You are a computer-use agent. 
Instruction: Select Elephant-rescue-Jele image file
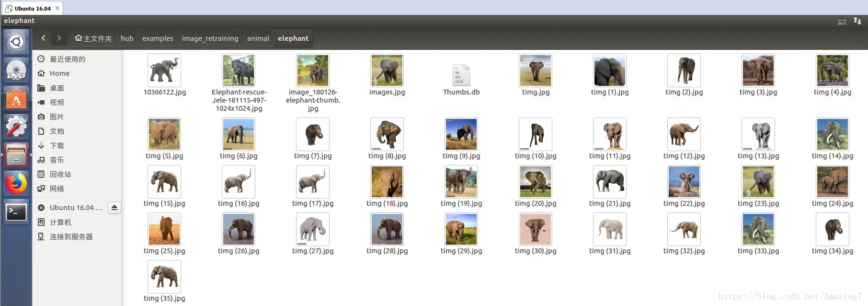[x=239, y=70]
